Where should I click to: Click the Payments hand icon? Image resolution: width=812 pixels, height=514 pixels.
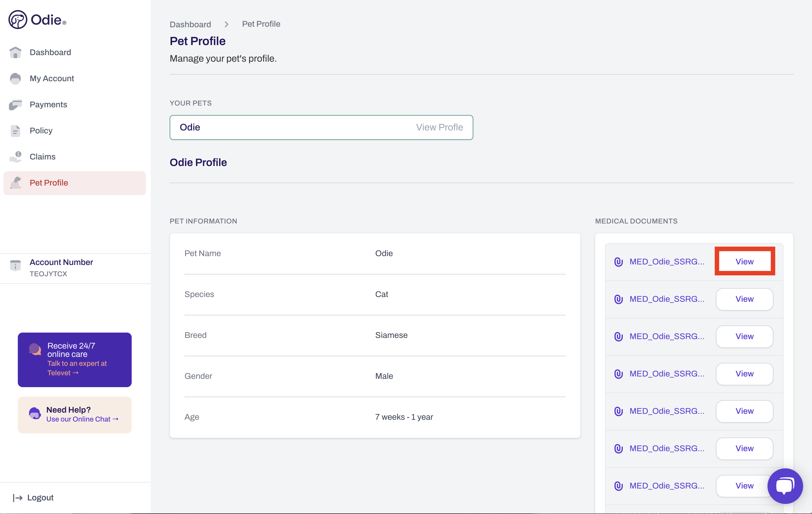pos(15,104)
